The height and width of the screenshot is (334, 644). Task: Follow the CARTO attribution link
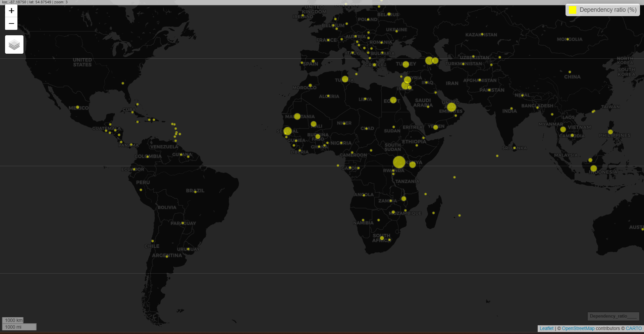[x=634, y=328]
